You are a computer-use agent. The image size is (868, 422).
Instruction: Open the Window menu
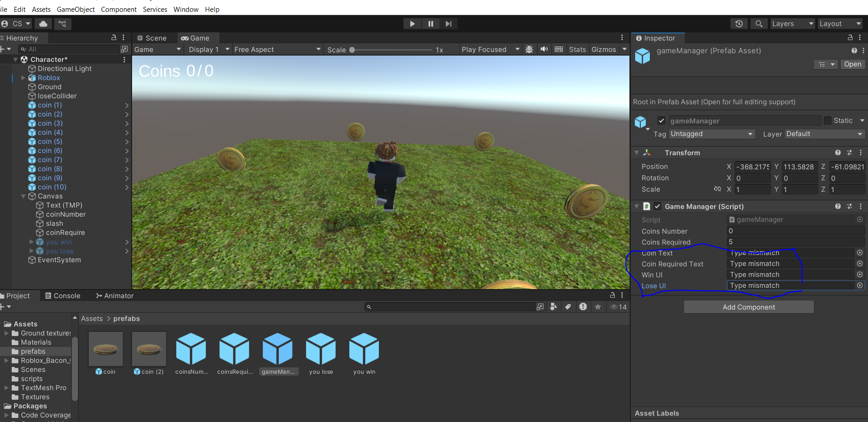click(186, 9)
